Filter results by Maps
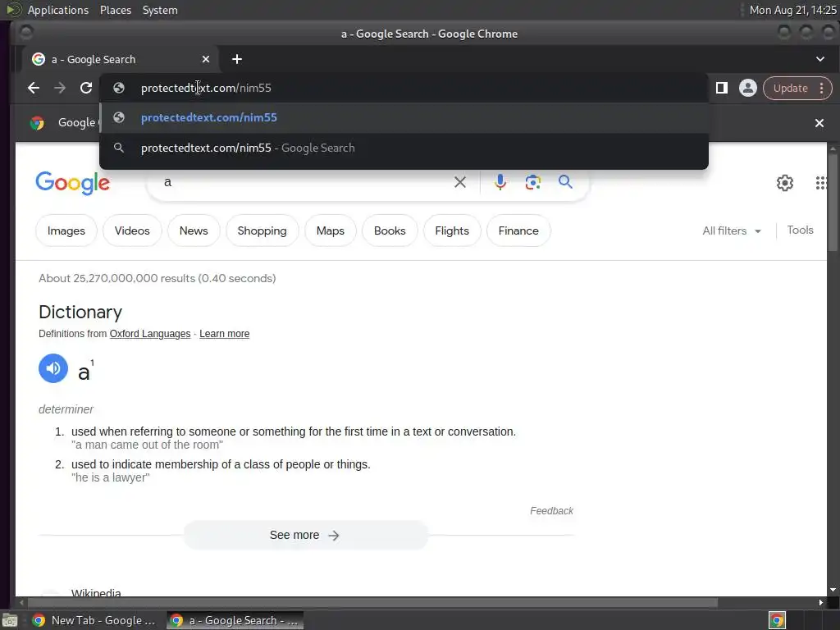This screenshot has height=630, width=840. pyautogui.click(x=330, y=231)
